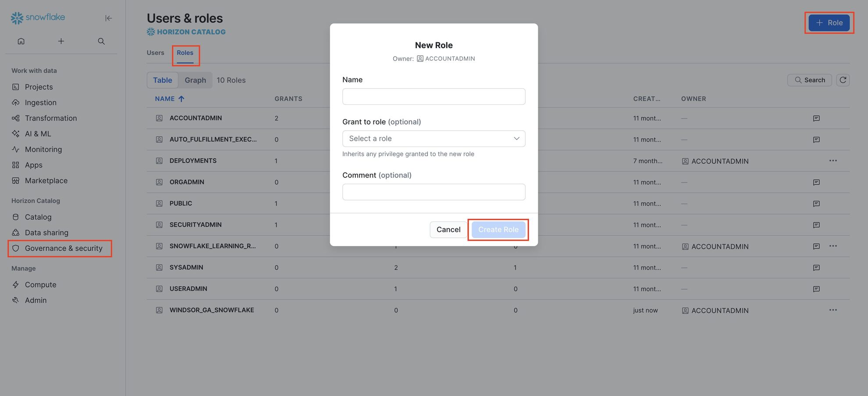Image resolution: width=868 pixels, height=396 pixels.
Task: Select the PUBLIC role name
Action: click(x=181, y=203)
